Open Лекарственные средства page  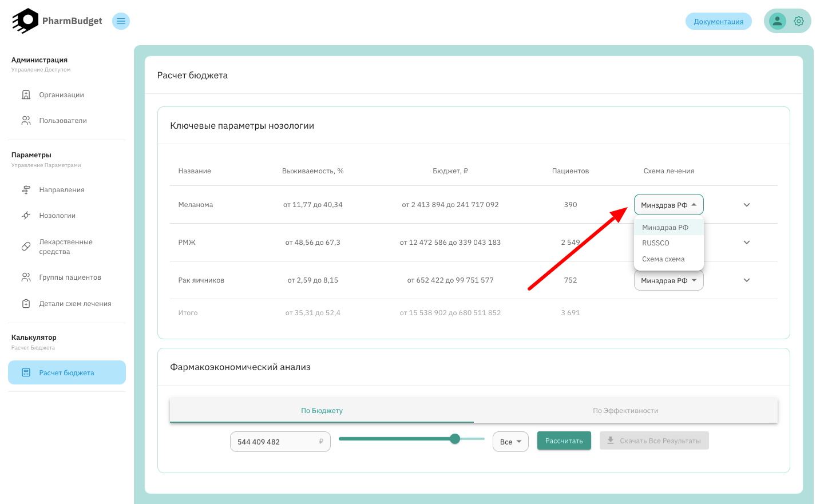[67, 247]
